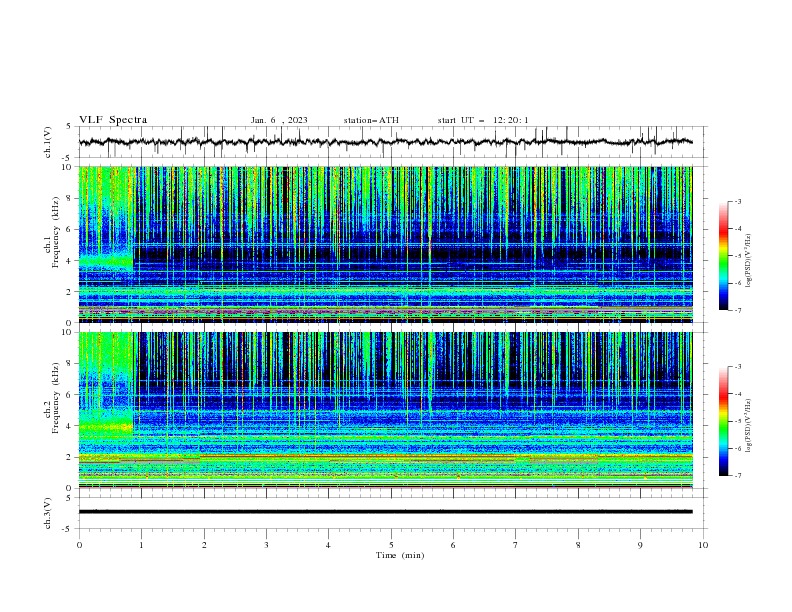Click the ch.1 voltage waveform trace
This screenshot has width=792, height=612.
[x=385, y=142]
